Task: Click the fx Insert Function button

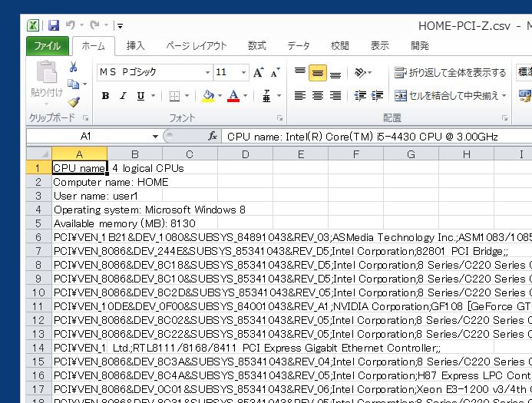Action: coord(213,137)
